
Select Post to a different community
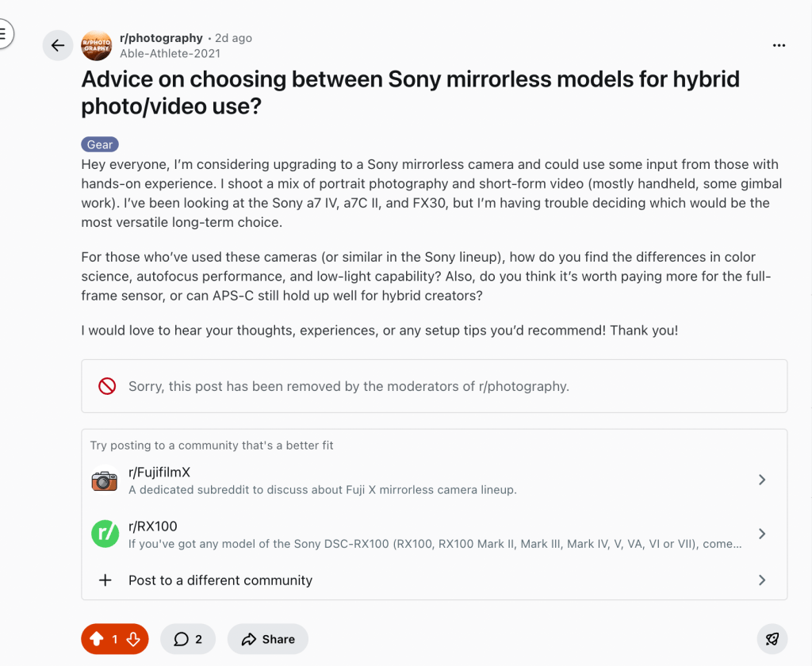[x=220, y=580]
